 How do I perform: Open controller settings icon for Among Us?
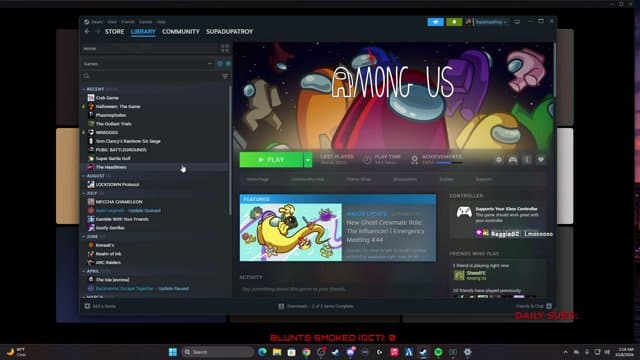pos(513,160)
